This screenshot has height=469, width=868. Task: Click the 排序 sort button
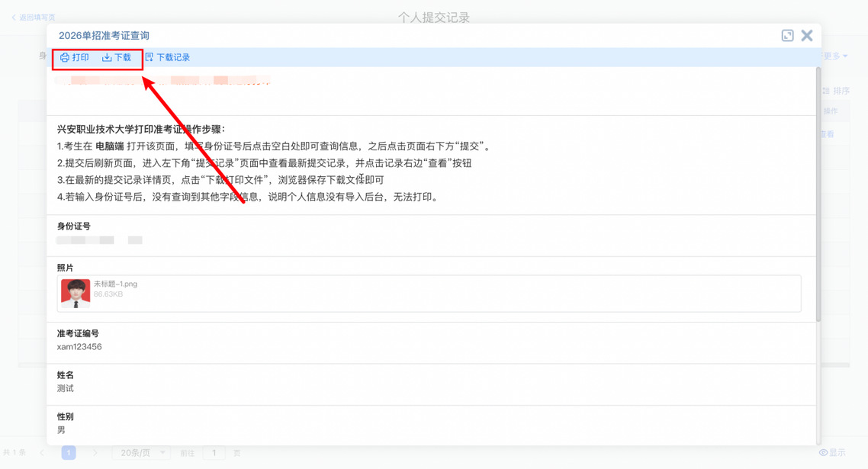click(837, 91)
